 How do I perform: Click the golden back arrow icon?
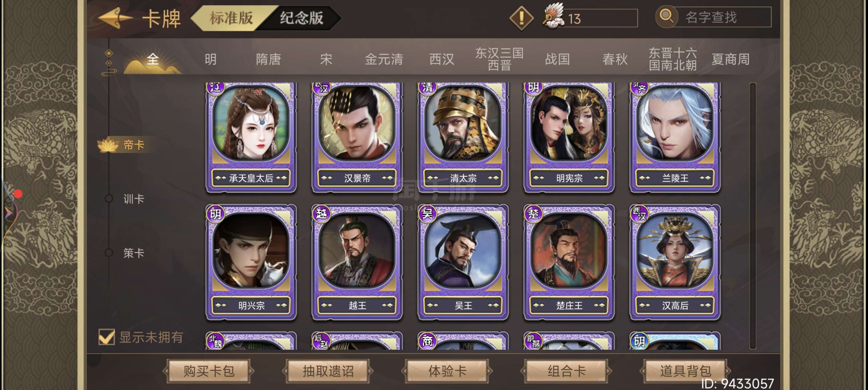click(x=114, y=18)
